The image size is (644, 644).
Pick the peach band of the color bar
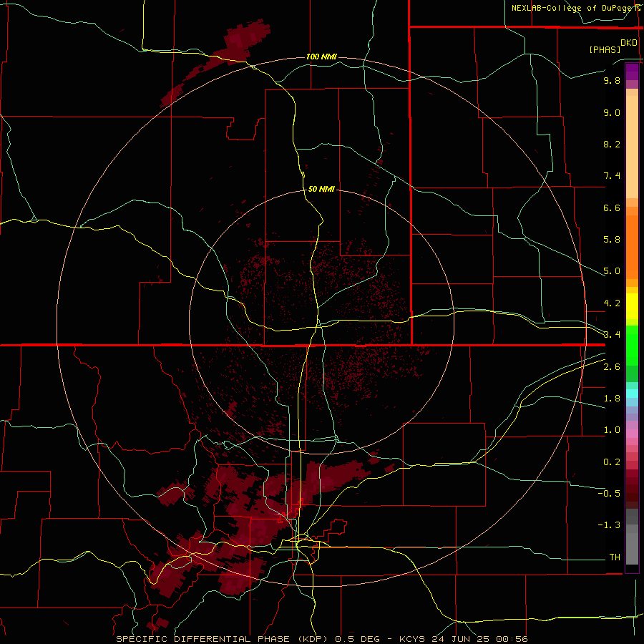[632, 147]
